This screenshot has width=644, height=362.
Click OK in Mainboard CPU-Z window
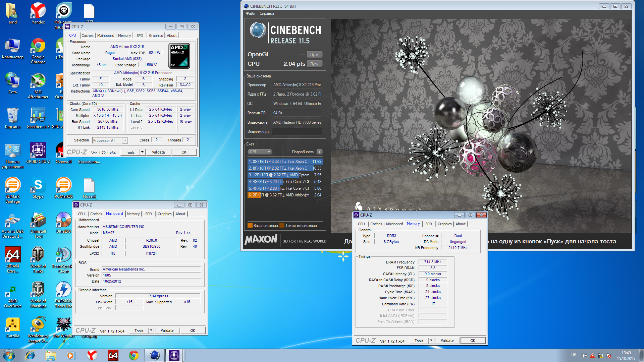pyautogui.click(x=193, y=330)
